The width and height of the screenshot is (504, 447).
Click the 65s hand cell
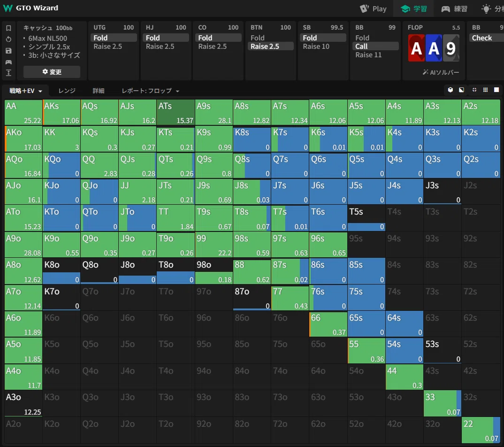click(x=367, y=324)
